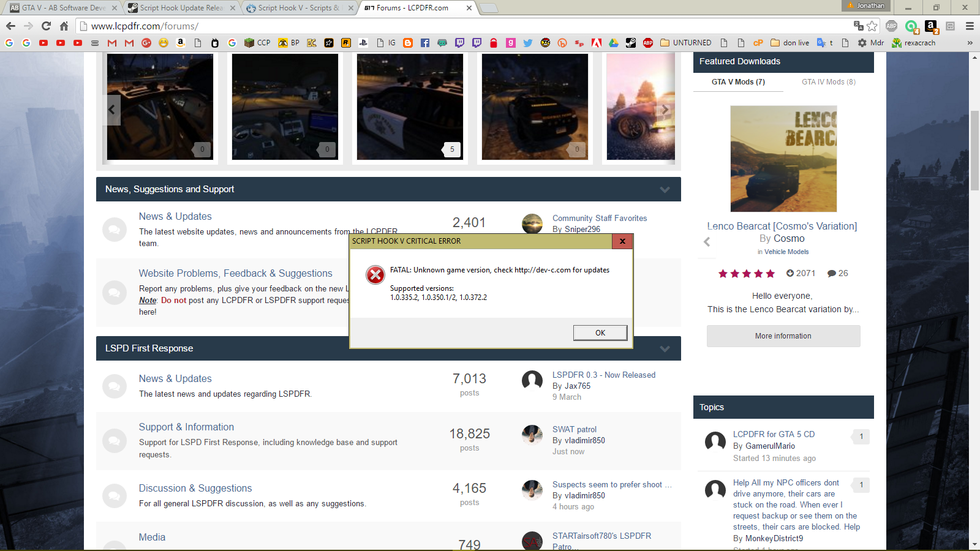The width and height of the screenshot is (980, 551).
Task: Open the Media forum link
Action: [152, 537]
